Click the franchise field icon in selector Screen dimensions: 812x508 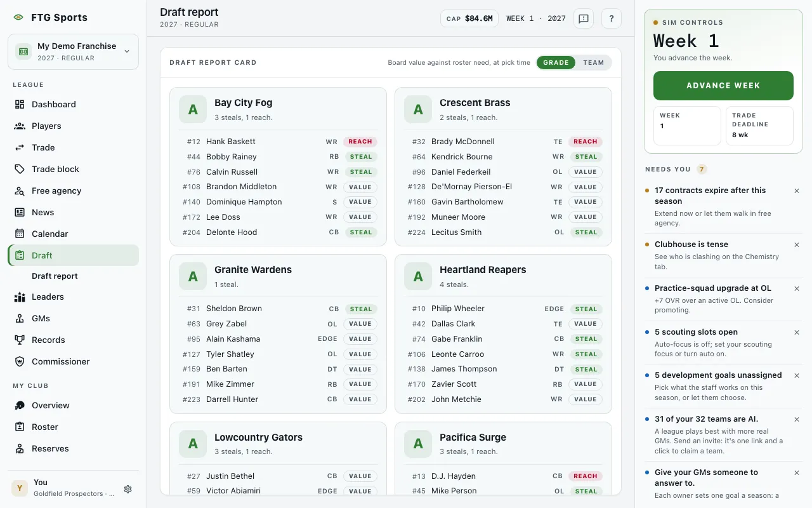(23, 51)
